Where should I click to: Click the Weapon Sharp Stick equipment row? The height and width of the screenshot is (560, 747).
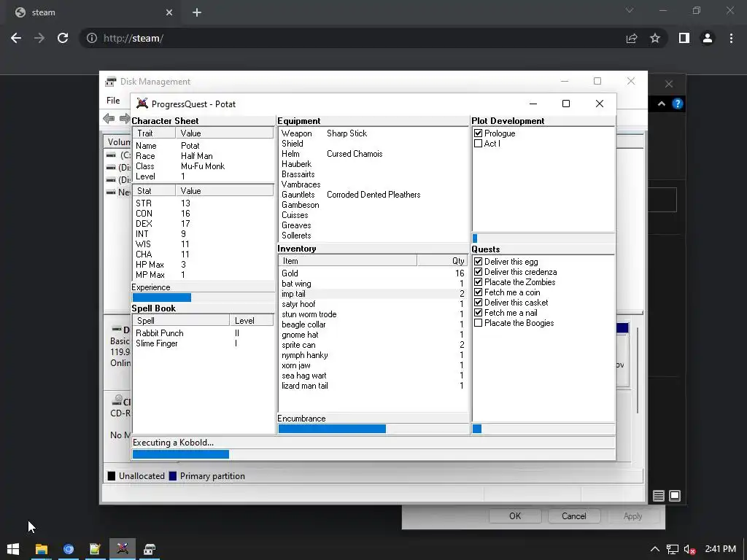373,133
